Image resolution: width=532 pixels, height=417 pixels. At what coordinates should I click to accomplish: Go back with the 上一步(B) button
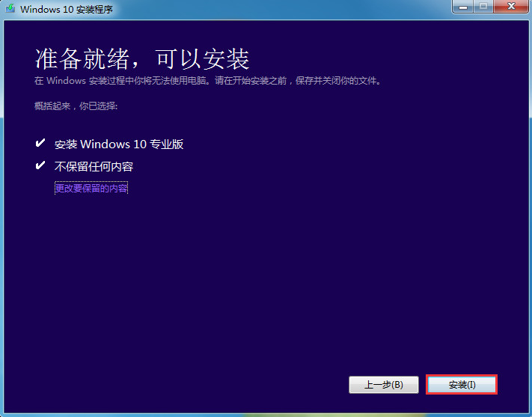tap(383, 385)
